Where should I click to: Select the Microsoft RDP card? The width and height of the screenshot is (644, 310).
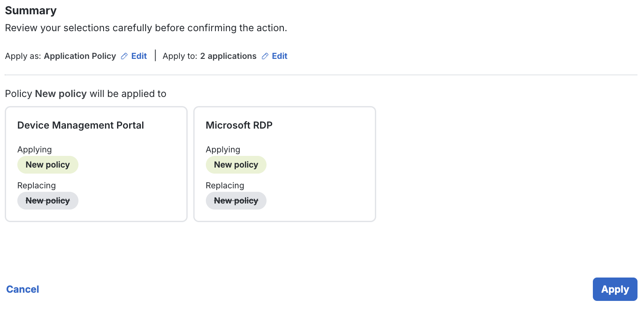click(x=284, y=164)
